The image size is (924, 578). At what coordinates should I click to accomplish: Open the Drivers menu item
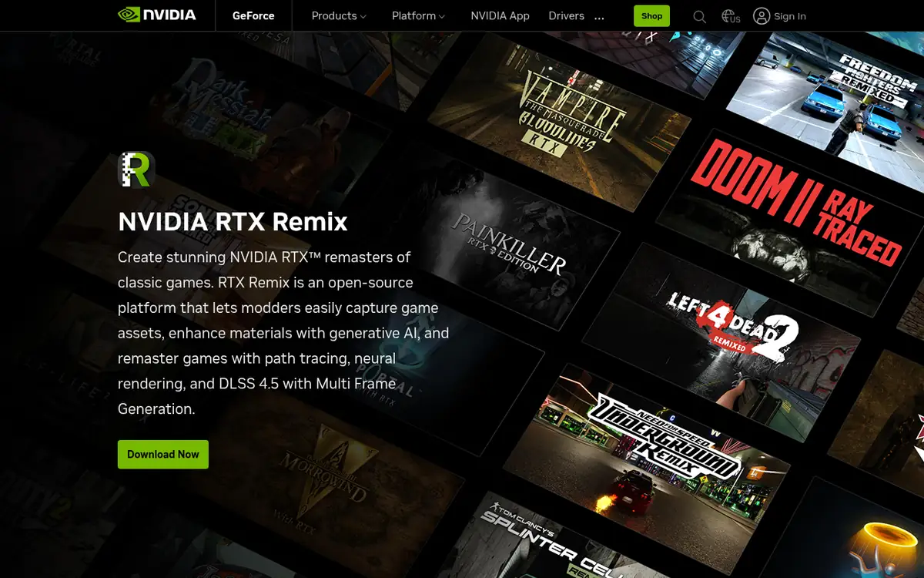566,16
